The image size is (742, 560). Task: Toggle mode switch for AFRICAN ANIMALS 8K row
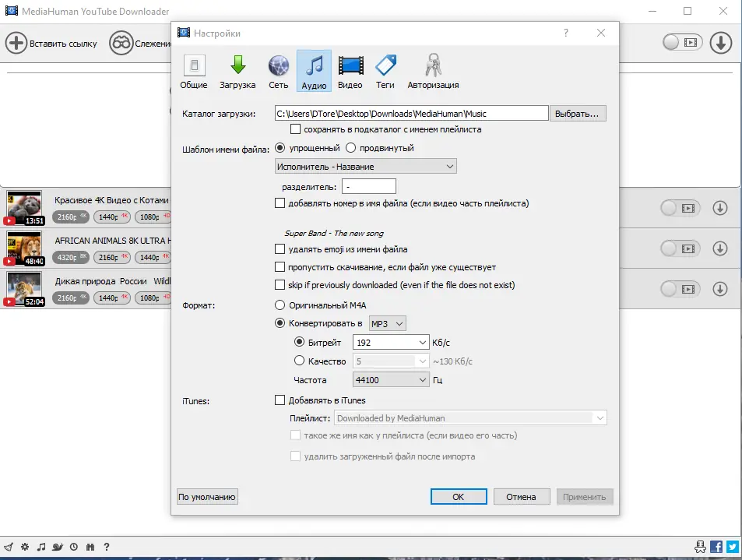tap(680, 248)
